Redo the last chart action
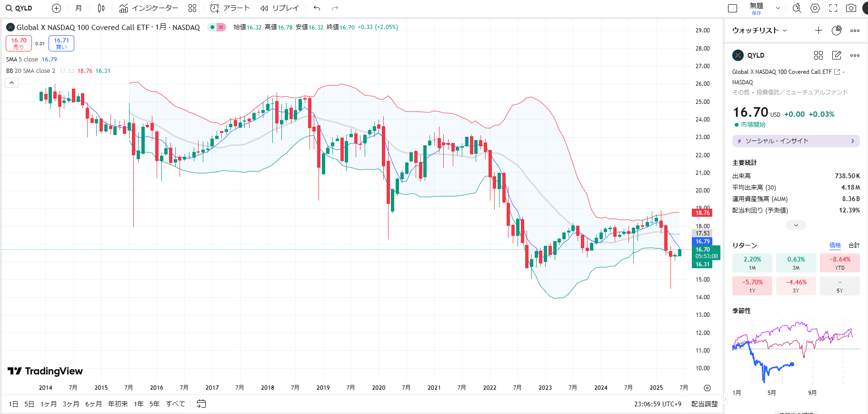The width and height of the screenshot is (868, 414). pyautogui.click(x=335, y=8)
